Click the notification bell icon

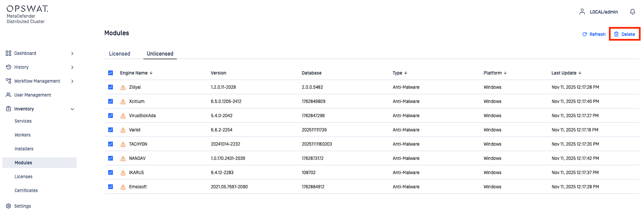tap(632, 12)
